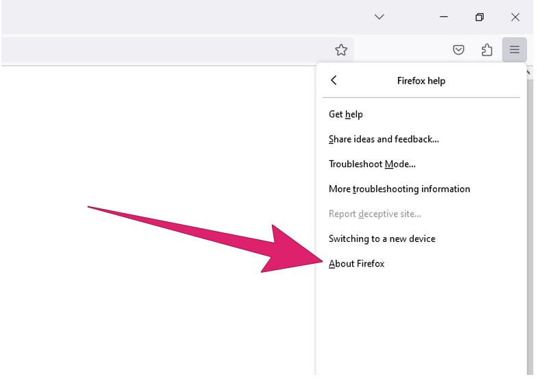The image size is (548, 392).
Task: Minimize the Firefox window
Action: 443,16
